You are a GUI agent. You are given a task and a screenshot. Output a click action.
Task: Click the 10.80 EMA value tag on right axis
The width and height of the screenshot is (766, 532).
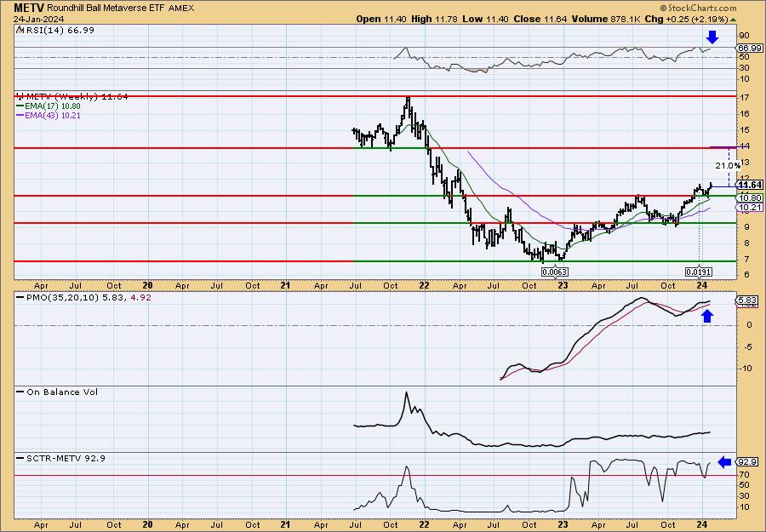click(750, 197)
